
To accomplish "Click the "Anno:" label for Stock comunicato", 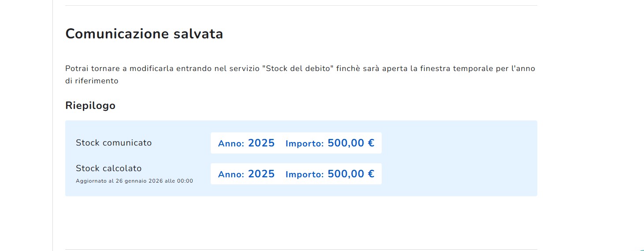I will 231,143.
